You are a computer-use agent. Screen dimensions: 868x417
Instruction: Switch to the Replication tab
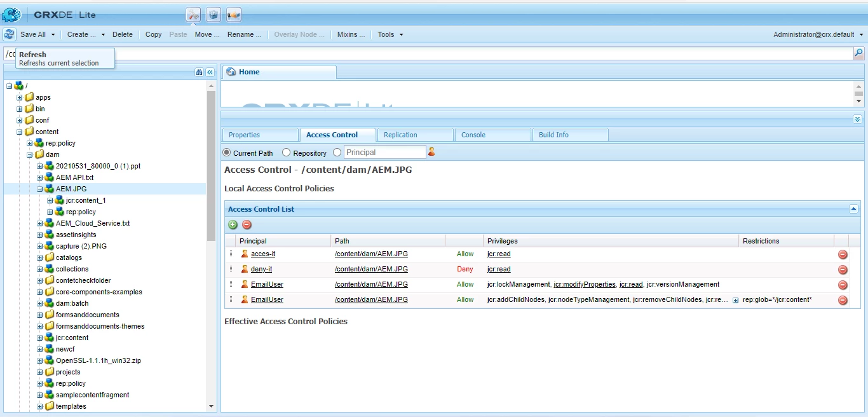click(x=415, y=135)
